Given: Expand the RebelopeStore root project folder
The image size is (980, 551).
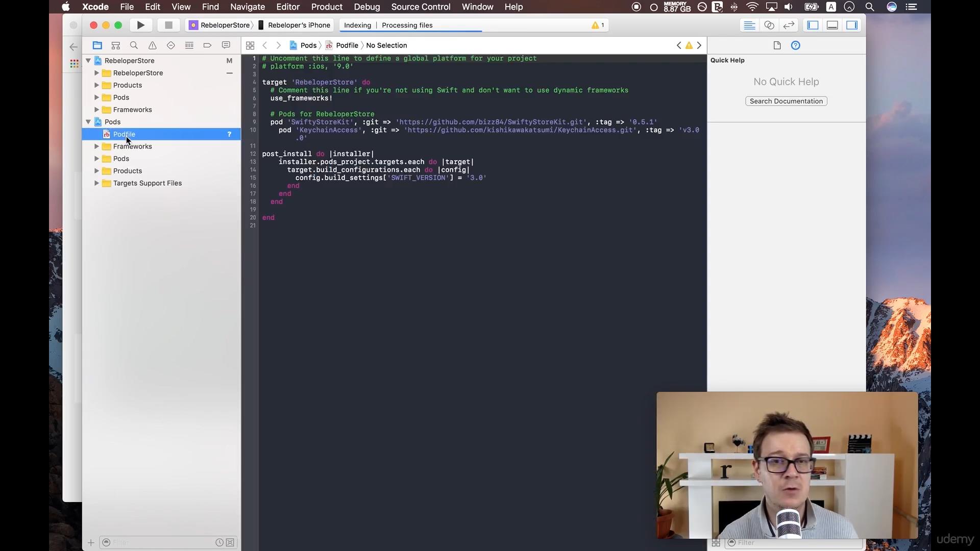Looking at the screenshot, I should 89,61.
